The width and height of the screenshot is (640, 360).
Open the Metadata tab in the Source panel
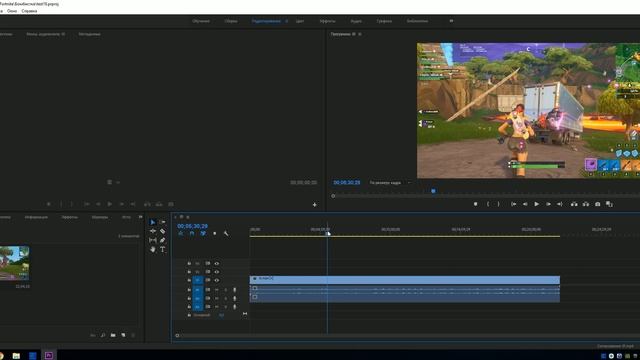pos(89,34)
